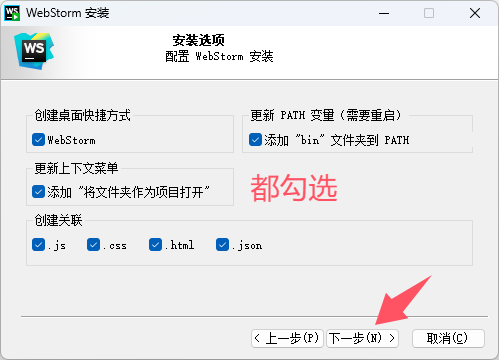
Task: Uncheck the .js file association
Action: pyautogui.click(x=38, y=245)
